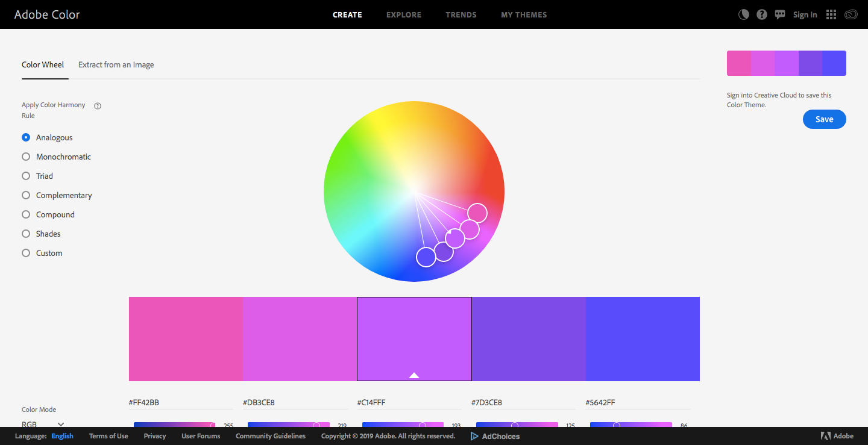Open the Creative Cloud icon
This screenshot has width=868, height=445.
851,14
